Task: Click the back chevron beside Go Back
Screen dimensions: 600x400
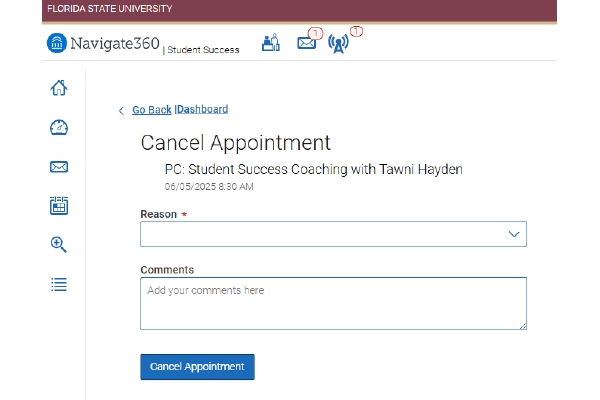Action: point(121,110)
